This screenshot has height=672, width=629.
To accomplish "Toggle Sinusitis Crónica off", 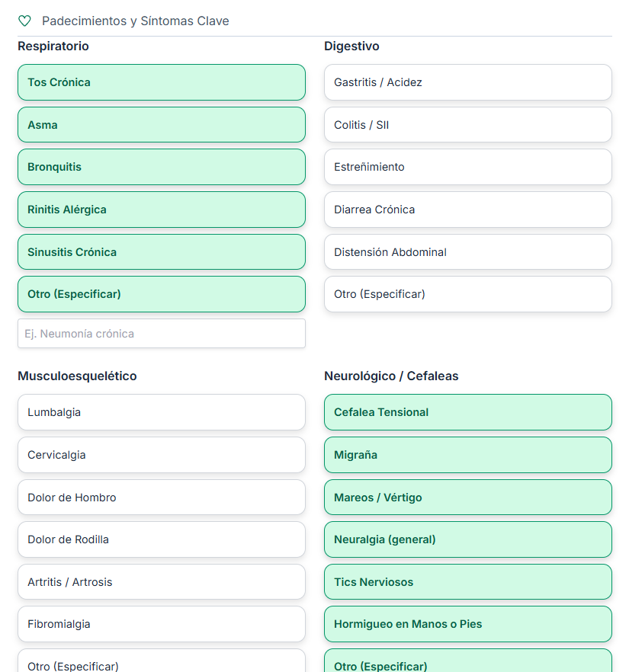I will 161,251.
